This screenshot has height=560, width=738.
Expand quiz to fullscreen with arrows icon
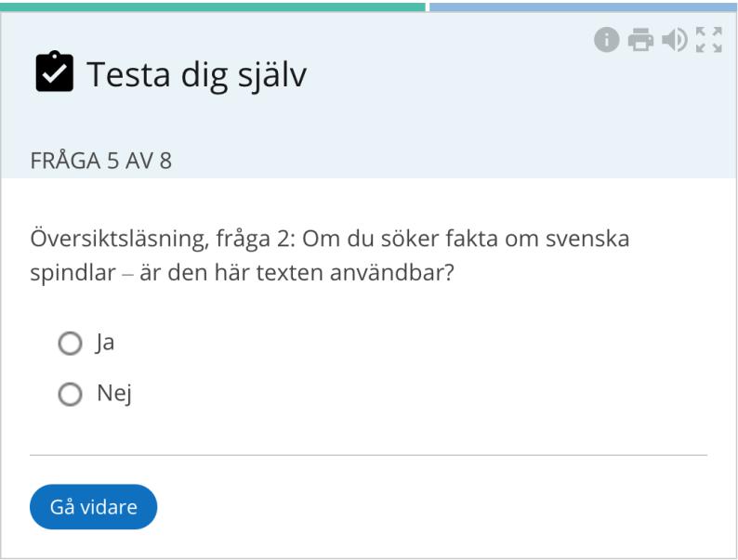709,40
